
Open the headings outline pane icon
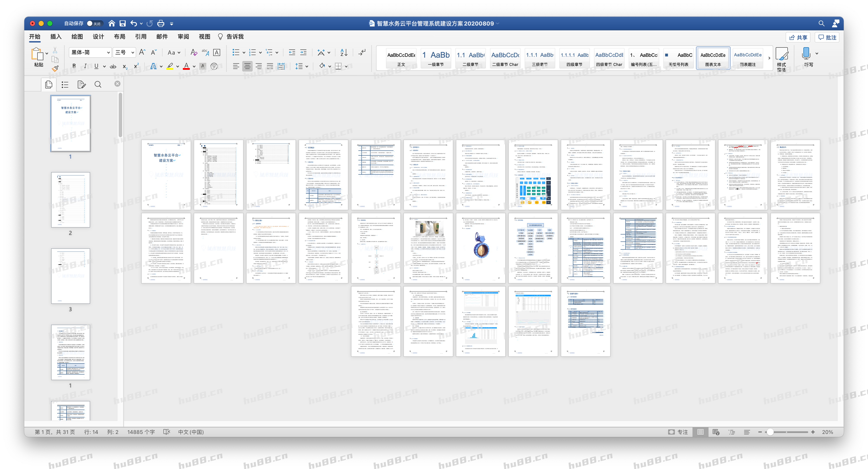65,85
